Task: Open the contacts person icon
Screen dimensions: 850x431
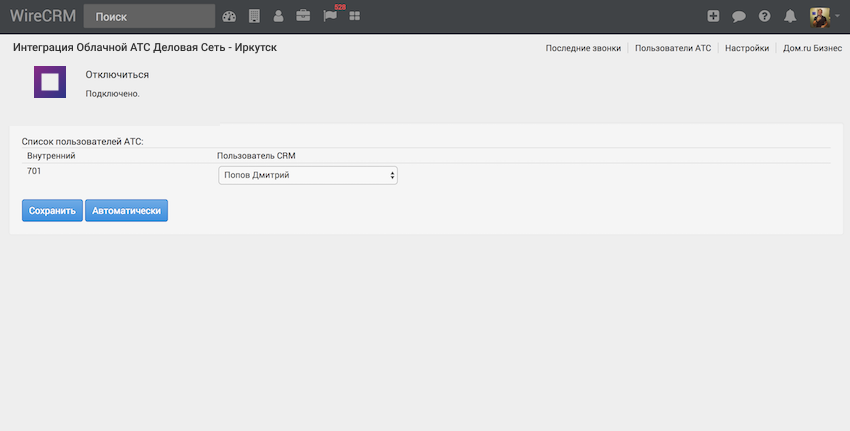Action: (x=278, y=16)
